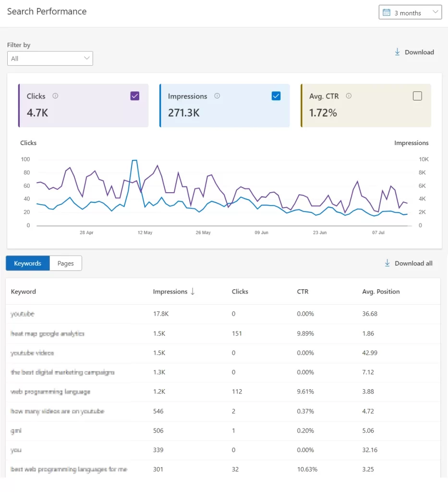Sort table by Clicks column header
This screenshot has height=492, width=448.
240,292
